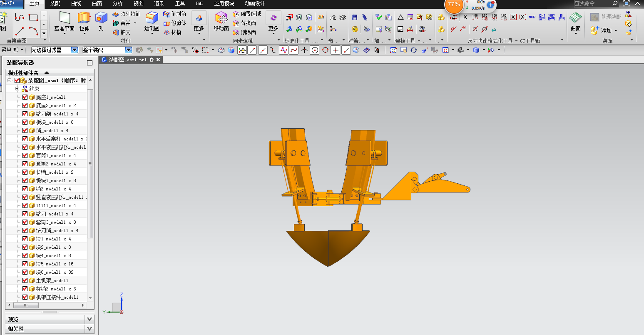Open the 分析 ribbon tab
This screenshot has height=335, width=644.
pyautogui.click(x=118, y=3)
